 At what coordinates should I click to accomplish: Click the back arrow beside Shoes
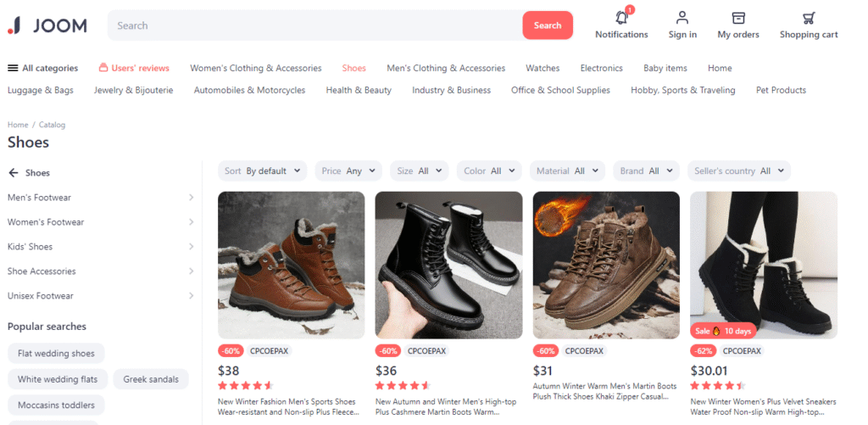(x=14, y=173)
